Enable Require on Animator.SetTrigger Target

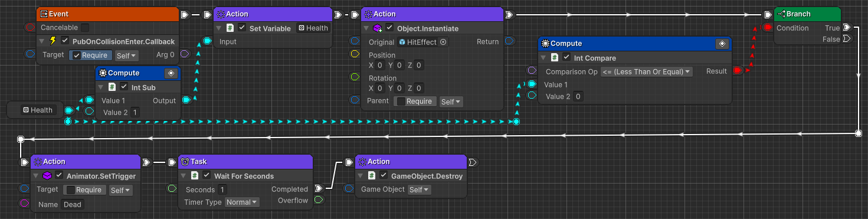tap(70, 190)
